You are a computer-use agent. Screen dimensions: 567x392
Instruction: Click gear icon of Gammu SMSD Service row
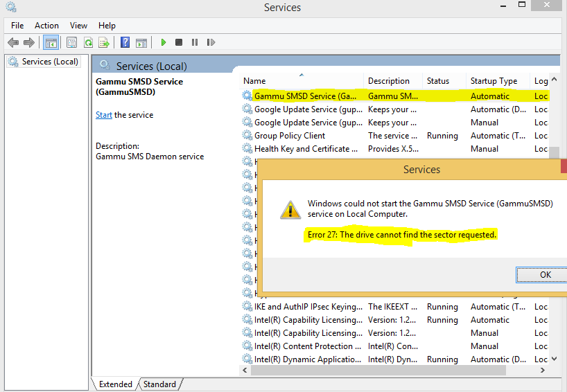[x=247, y=96]
